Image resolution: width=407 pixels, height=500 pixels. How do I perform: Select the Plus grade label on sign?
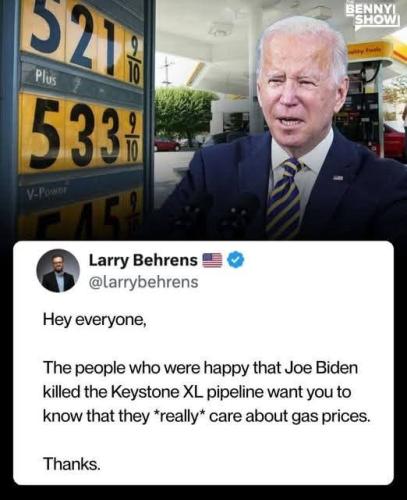pos(46,78)
